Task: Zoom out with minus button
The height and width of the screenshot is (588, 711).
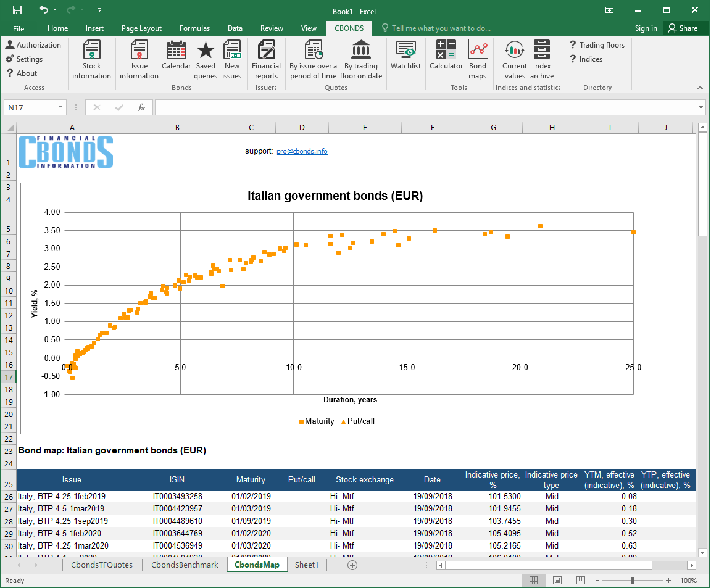Action: click(x=597, y=581)
